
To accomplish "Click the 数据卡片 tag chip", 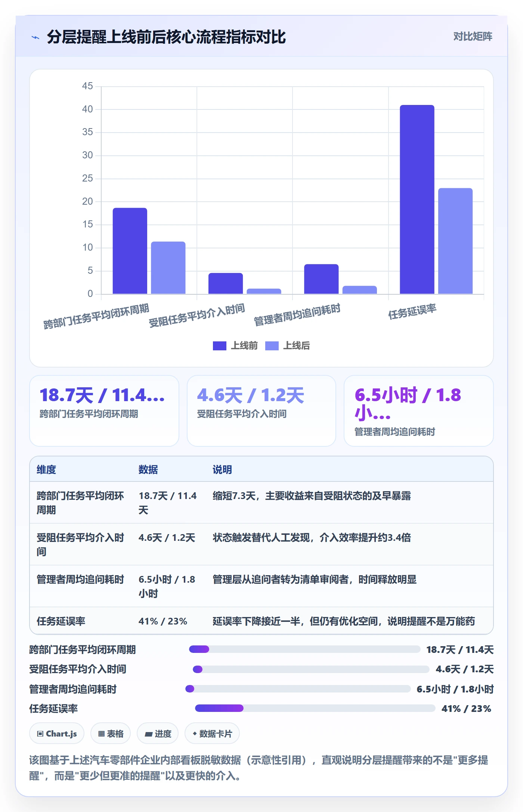I will [x=212, y=734].
